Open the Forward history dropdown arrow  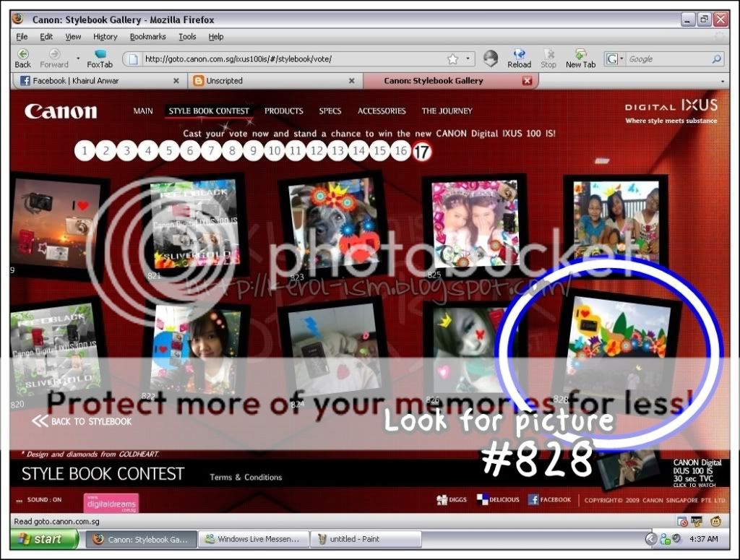pos(78,59)
